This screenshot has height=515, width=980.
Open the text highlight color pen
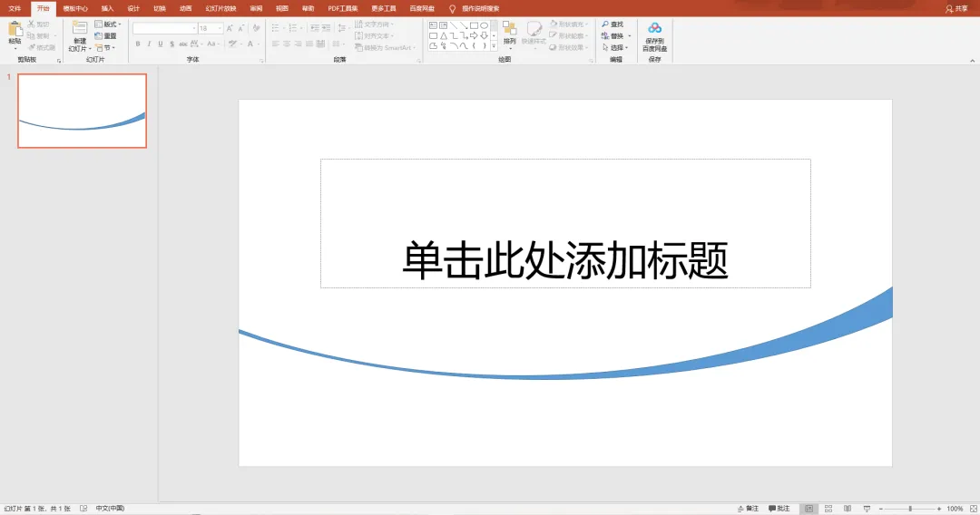[234, 44]
